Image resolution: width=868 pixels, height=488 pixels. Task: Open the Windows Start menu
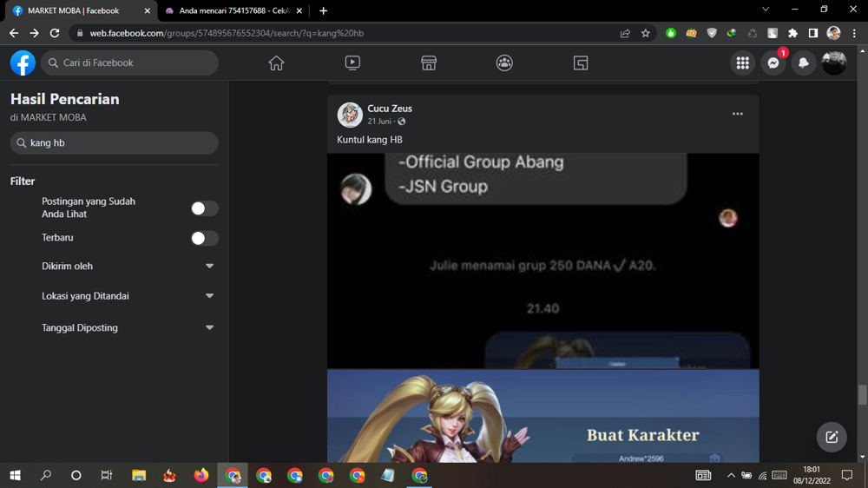[x=15, y=475]
